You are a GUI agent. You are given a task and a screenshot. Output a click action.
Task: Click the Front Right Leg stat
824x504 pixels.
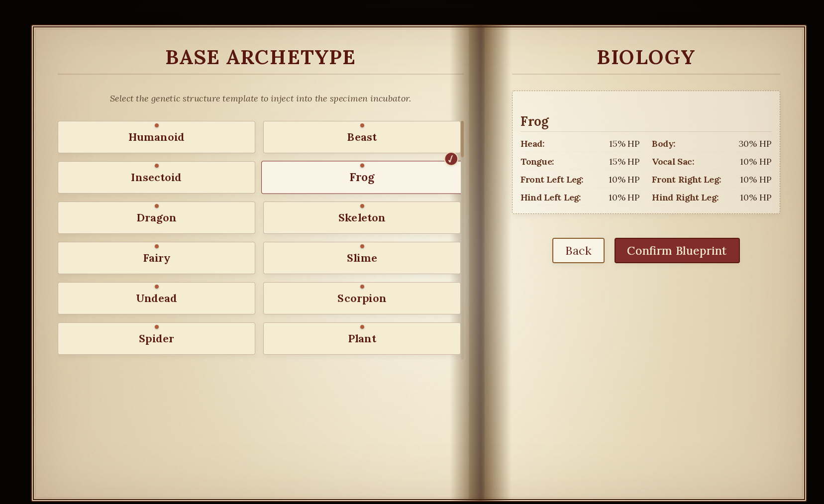[x=712, y=180]
